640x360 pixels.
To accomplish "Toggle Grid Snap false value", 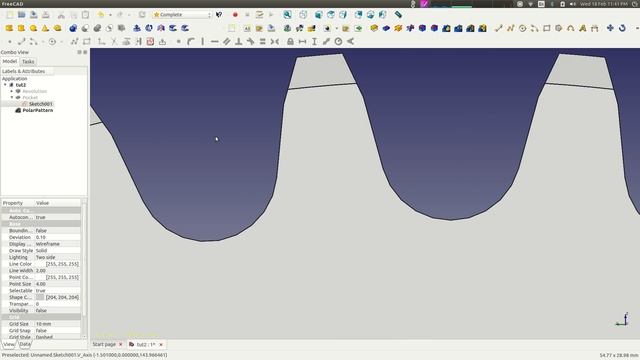I will [58, 331].
